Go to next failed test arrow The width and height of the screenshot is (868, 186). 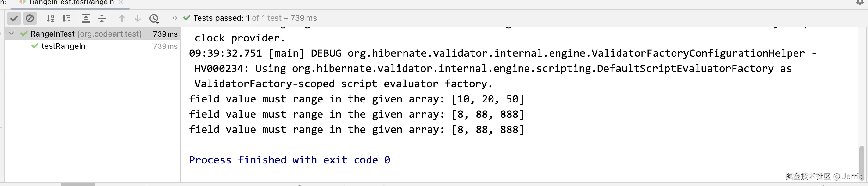coord(138,18)
